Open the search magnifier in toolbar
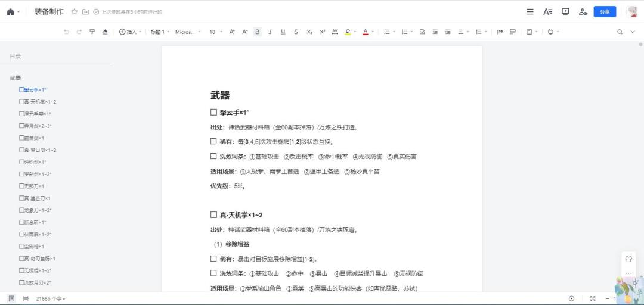644x305 pixels. (x=620, y=32)
